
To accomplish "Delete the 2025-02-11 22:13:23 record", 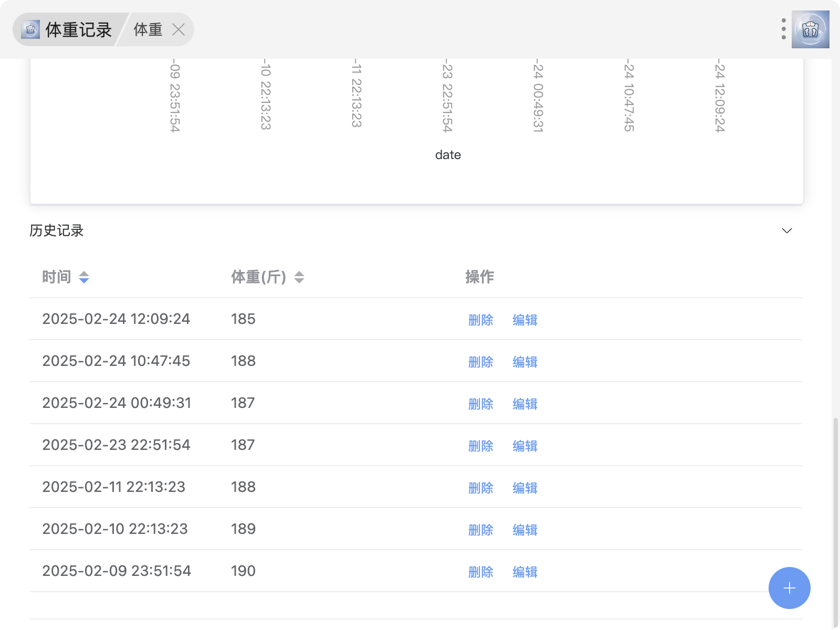I will coord(481,488).
